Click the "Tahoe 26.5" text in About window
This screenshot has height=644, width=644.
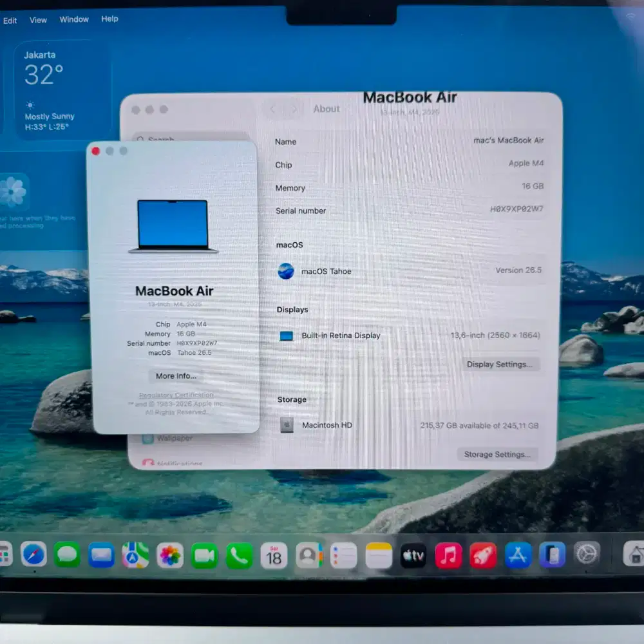194,353
